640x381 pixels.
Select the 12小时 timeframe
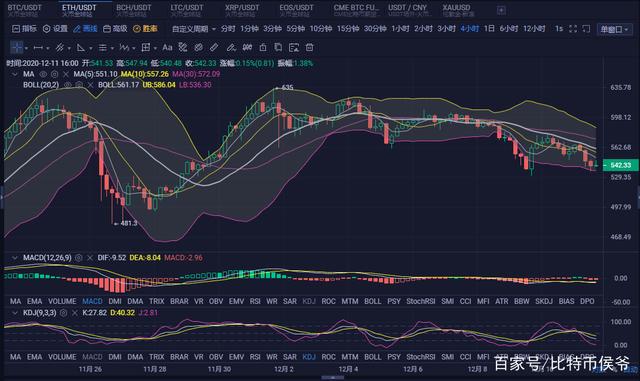click(x=534, y=29)
